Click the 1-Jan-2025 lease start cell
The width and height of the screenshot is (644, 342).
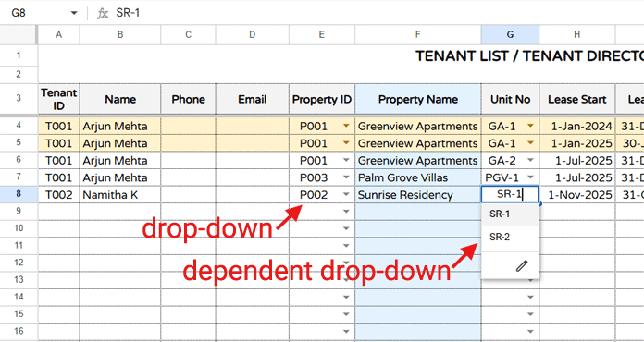coord(577,143)
